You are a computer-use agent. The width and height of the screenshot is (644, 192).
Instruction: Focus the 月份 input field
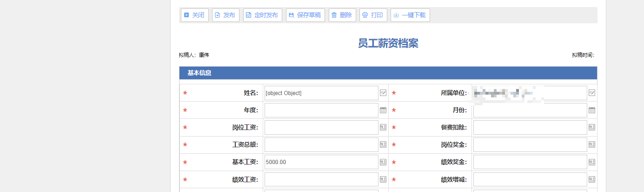[x=530, y=110]
